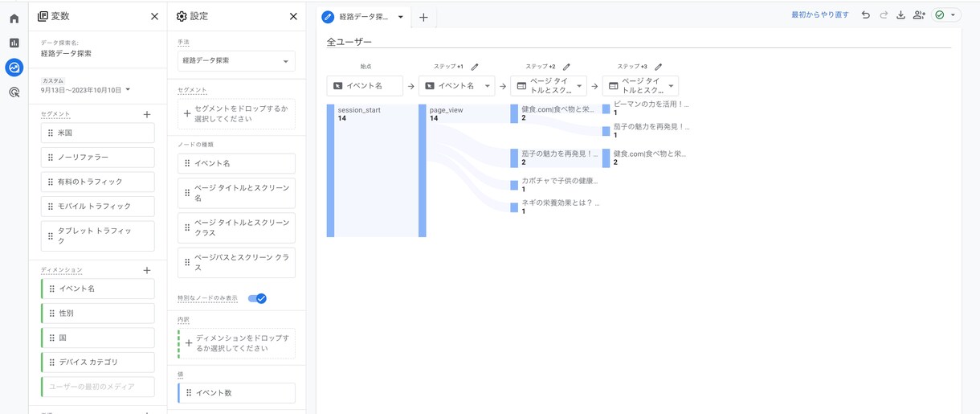Toggle 特別なノードのみ表示 switch
This screenshot has width=980, height=414.
tap(257, 298)
